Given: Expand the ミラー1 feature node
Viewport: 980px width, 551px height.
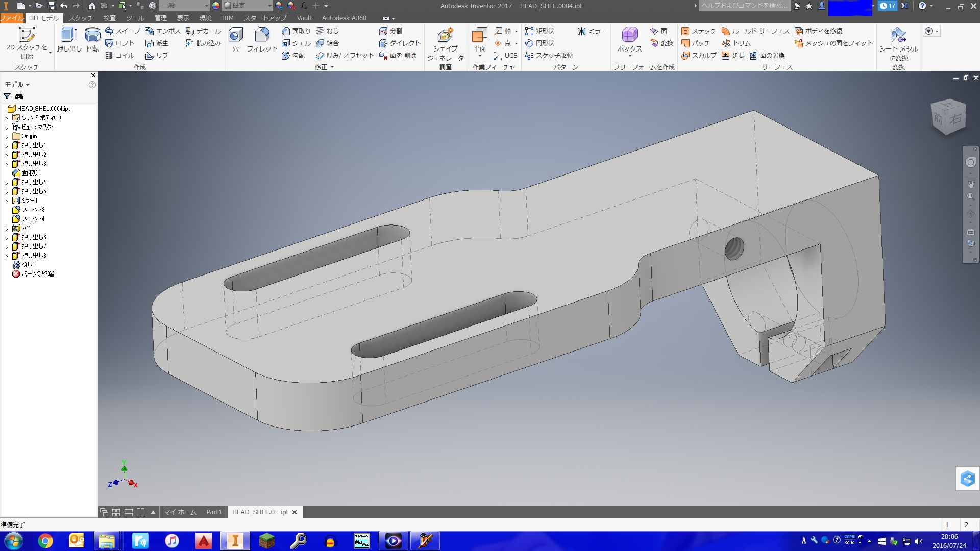Looking at the screenshot, I should pyautogui.click(x=7, y=201).
